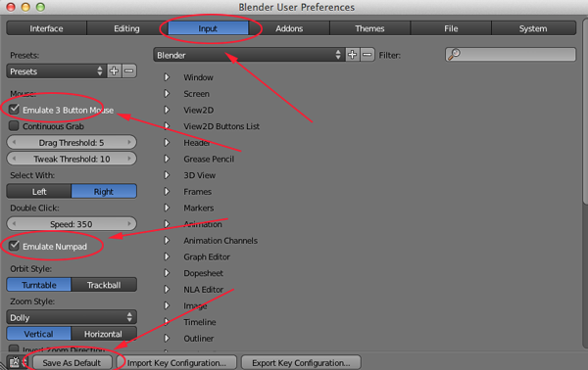Choose Trackball orbit style
588x370 pixels.
point(104,285)
